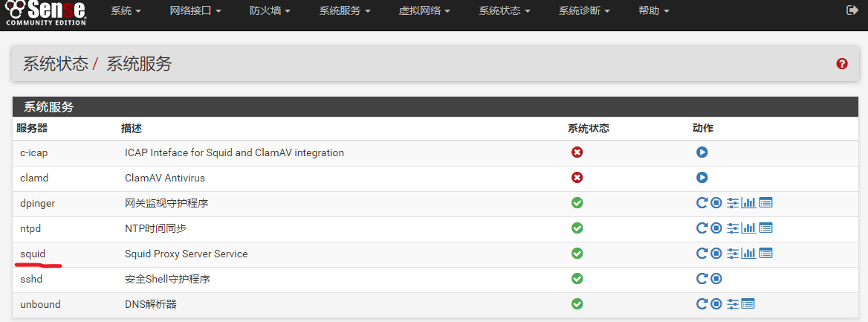
Task: Restart the dpinger service
Action: (702, 203)
